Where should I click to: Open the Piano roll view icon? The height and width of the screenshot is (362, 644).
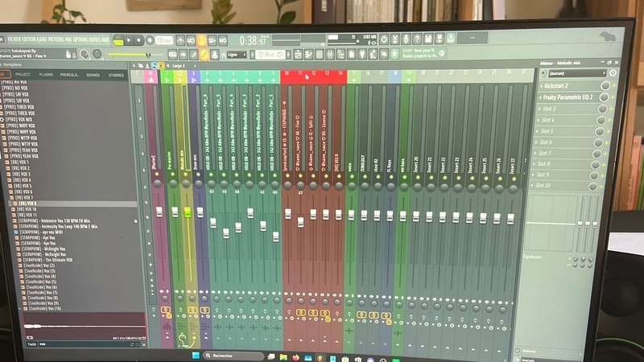point(309,54)
